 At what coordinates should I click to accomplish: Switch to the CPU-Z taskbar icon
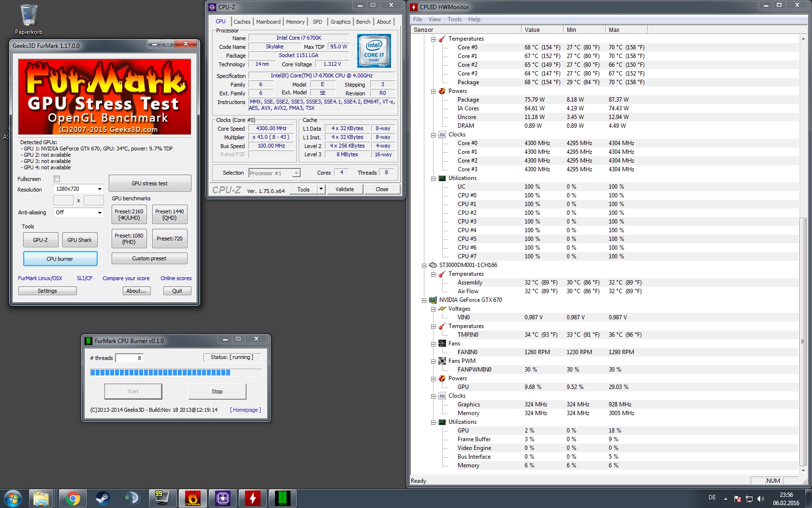[223, 498]
